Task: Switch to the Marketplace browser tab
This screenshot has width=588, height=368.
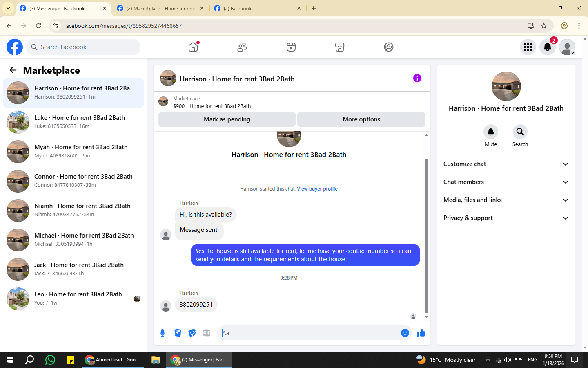Action: click(160, 8)
